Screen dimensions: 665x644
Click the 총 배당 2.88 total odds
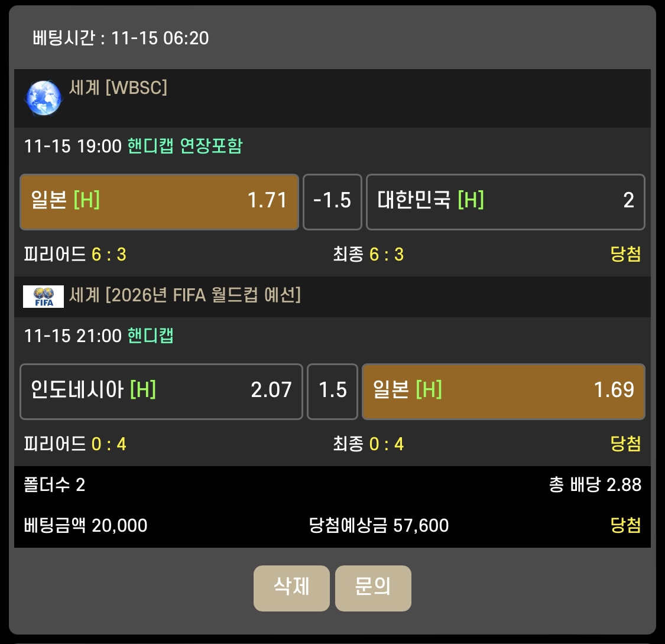(595, 485)
